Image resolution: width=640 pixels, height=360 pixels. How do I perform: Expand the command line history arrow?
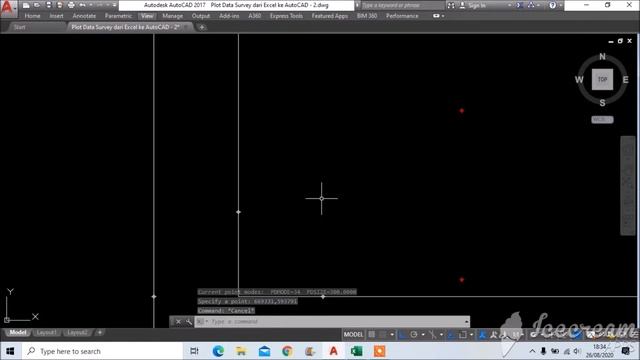pos(467,322)
